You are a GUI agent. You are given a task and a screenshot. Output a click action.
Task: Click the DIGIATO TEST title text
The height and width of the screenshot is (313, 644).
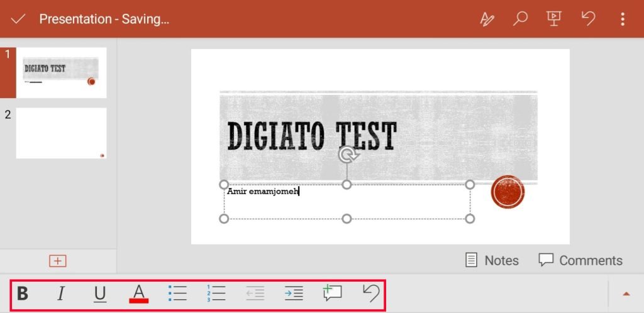(312, 136)
